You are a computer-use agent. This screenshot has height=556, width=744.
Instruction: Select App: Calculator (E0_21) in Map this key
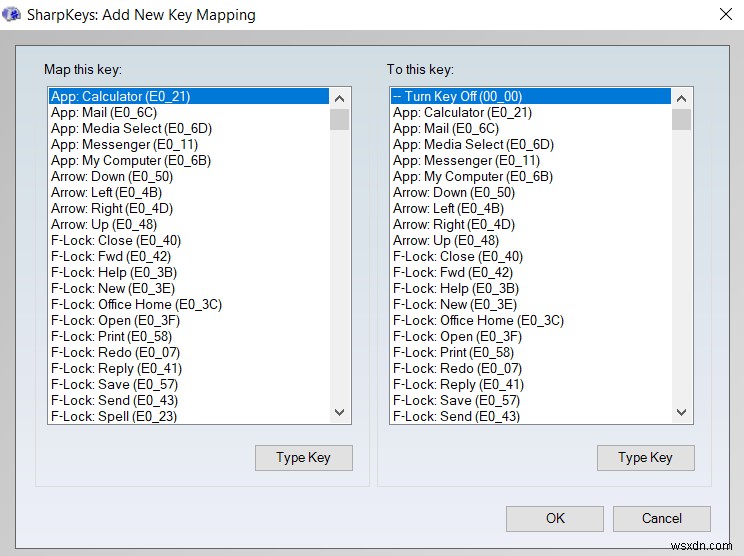tap(189, 96)
